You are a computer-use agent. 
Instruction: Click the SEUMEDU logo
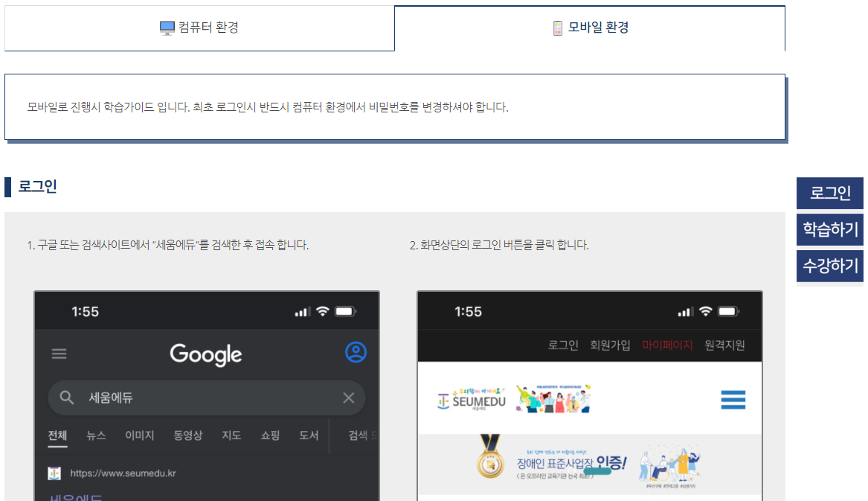[x=473, y=400]
